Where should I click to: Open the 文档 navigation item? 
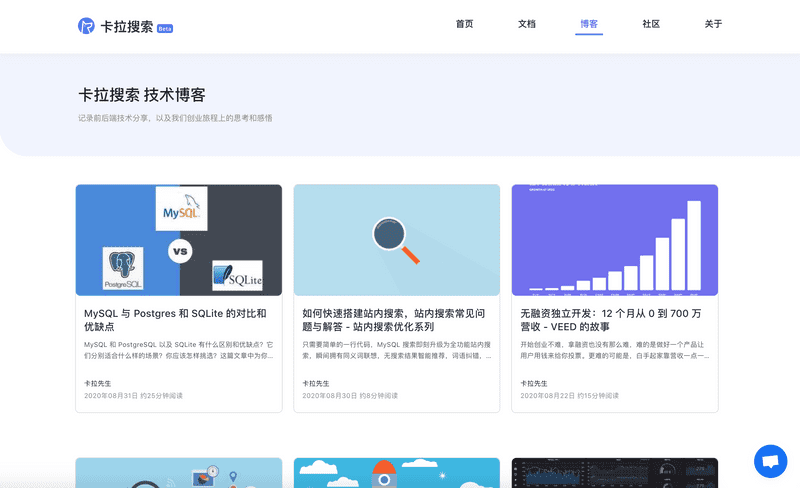527,24
